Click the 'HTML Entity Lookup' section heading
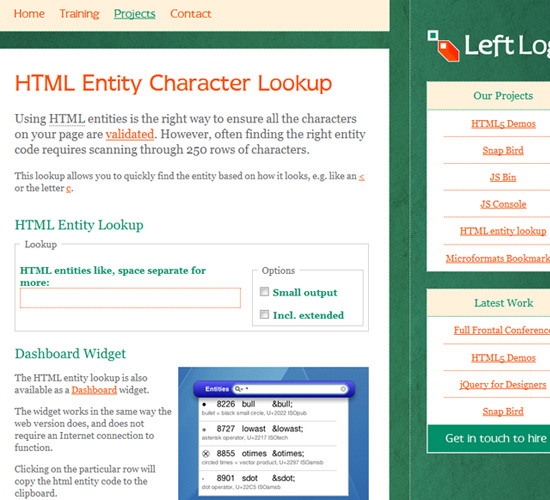550x500 pixels. tap(79, 225)
